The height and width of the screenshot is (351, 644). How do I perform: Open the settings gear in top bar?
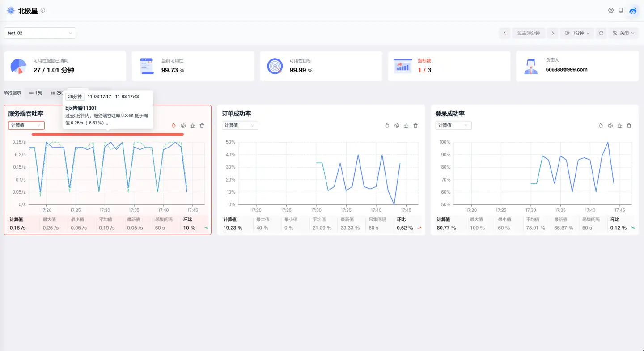(x=611, y=11)
